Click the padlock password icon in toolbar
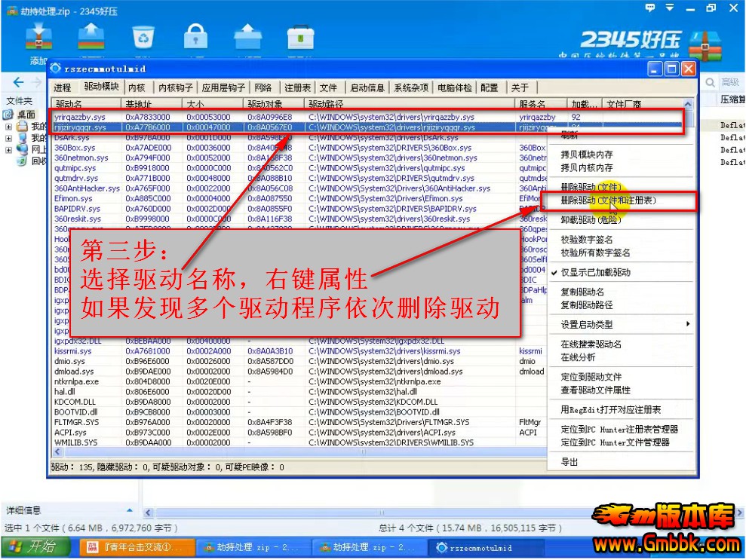The height and width of the screenshot is (560, 746). tap(195, 37)
